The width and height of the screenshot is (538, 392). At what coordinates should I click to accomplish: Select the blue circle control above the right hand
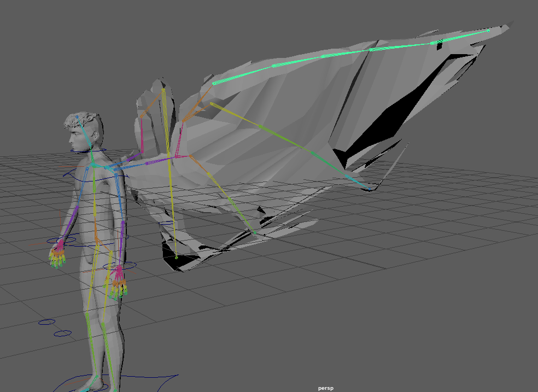click(119, 266)
